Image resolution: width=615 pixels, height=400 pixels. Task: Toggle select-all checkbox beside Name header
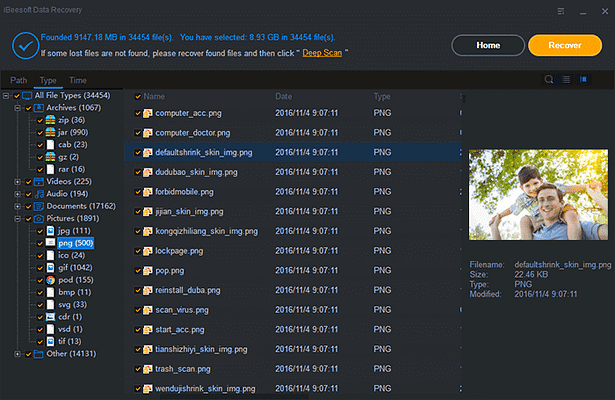[x=137, y=97]
